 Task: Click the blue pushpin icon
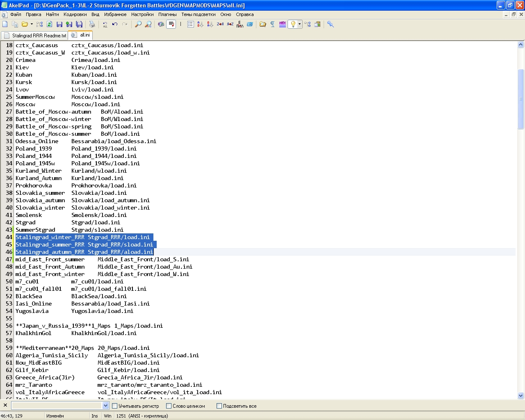tap(331, 24)
